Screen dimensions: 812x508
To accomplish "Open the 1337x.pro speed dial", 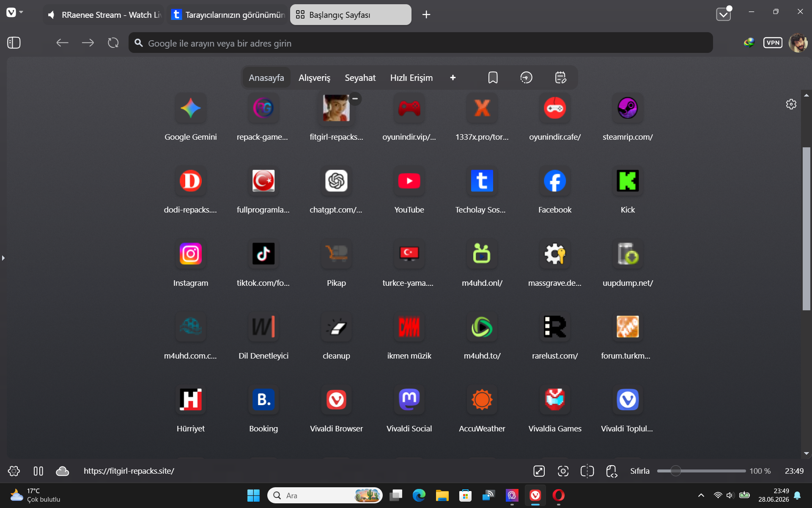I will 482,108.
